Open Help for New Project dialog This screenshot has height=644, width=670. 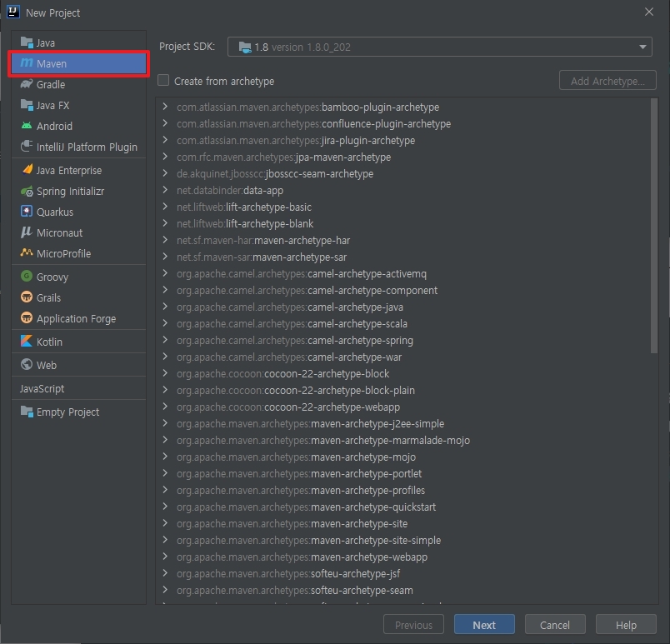coord(626,625)
